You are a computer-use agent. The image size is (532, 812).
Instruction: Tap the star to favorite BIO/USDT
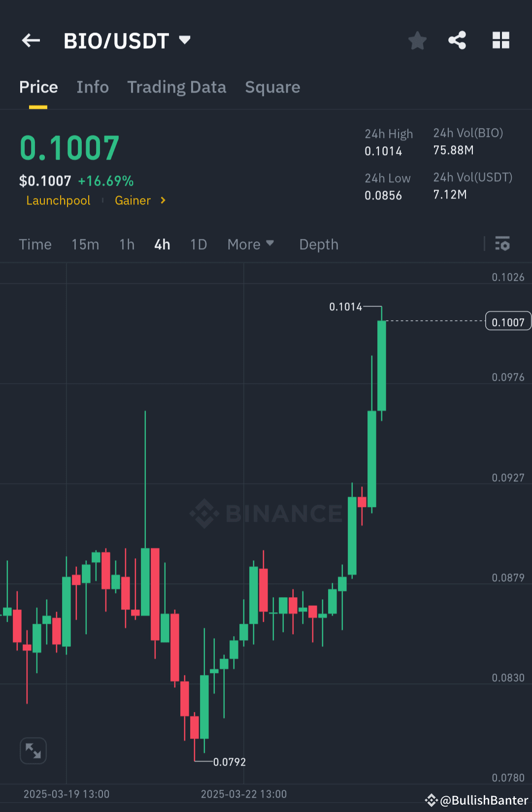coord(417,41)
